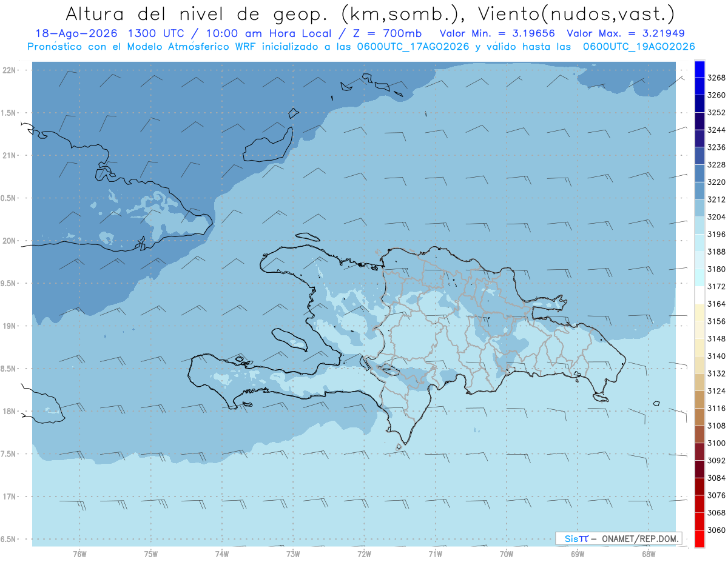Click the "19N" latitude axis label
The image size is (728, 562).
10,326
